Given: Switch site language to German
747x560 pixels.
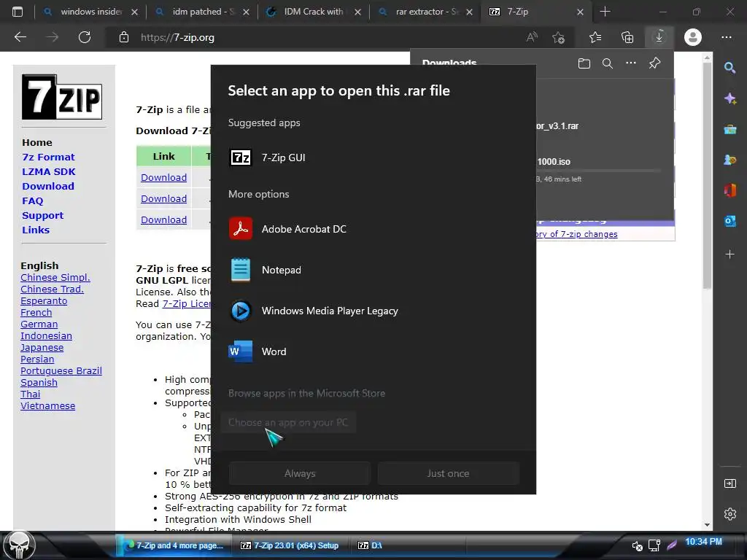Looking at the screenshot, I should [39, 324].
